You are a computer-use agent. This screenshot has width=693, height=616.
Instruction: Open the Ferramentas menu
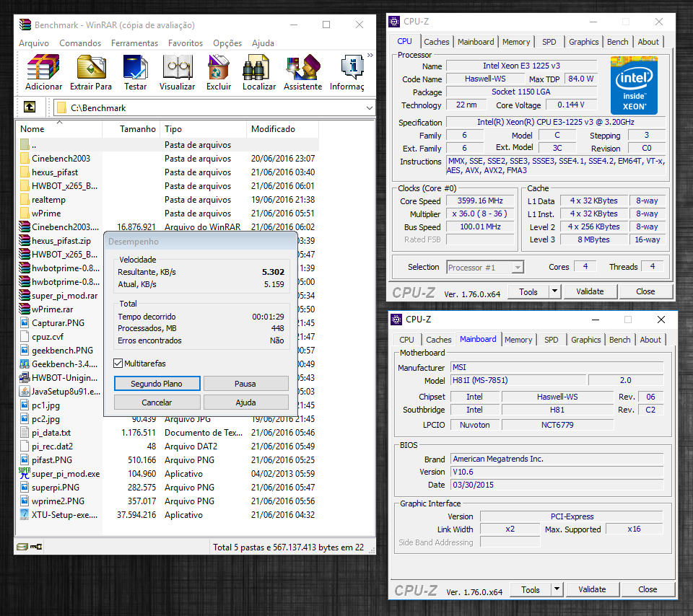(x=134, y=43)
